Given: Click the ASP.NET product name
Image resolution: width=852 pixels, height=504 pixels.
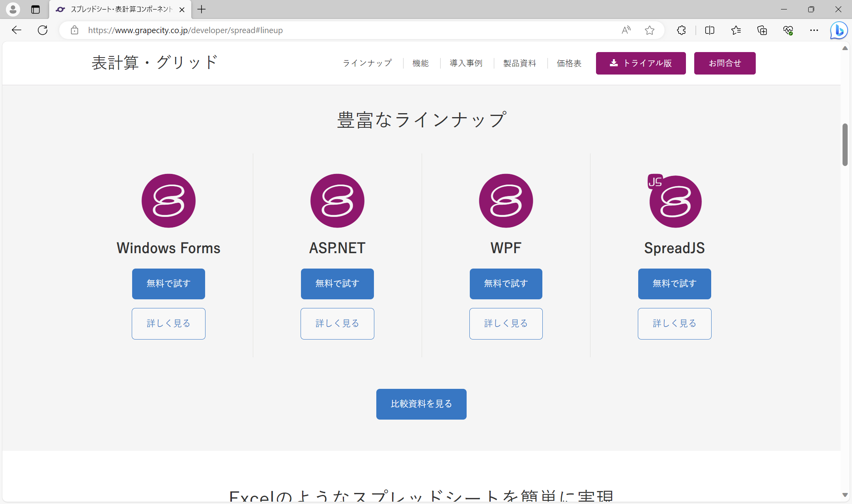Looking at the screenshot, I should tap(337, 248).
